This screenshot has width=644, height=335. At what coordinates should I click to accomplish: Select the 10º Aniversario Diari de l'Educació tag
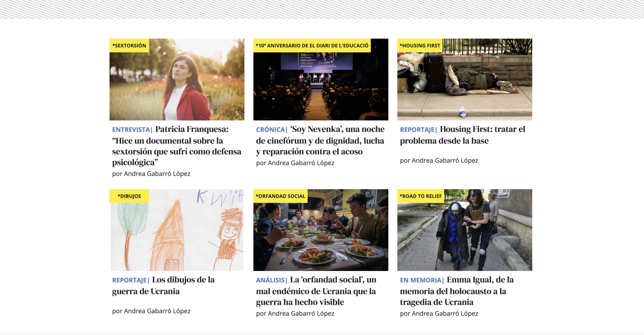click(312, 45)
